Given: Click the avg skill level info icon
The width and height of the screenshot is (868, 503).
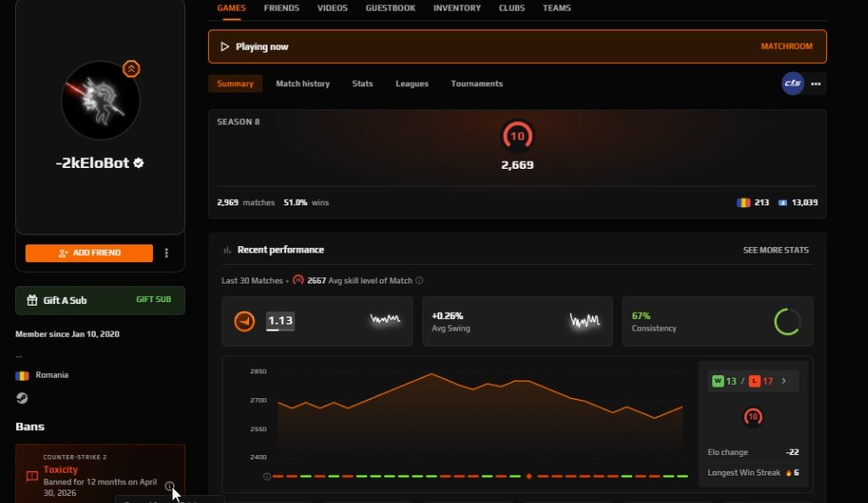Looking at the screenshot, I should 419,281.
